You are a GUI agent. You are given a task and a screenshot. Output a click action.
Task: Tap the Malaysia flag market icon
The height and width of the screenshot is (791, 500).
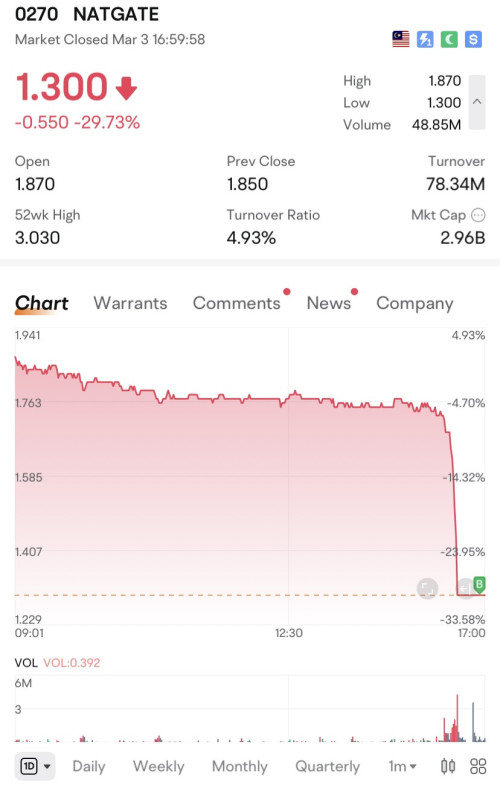pos(401,39)
